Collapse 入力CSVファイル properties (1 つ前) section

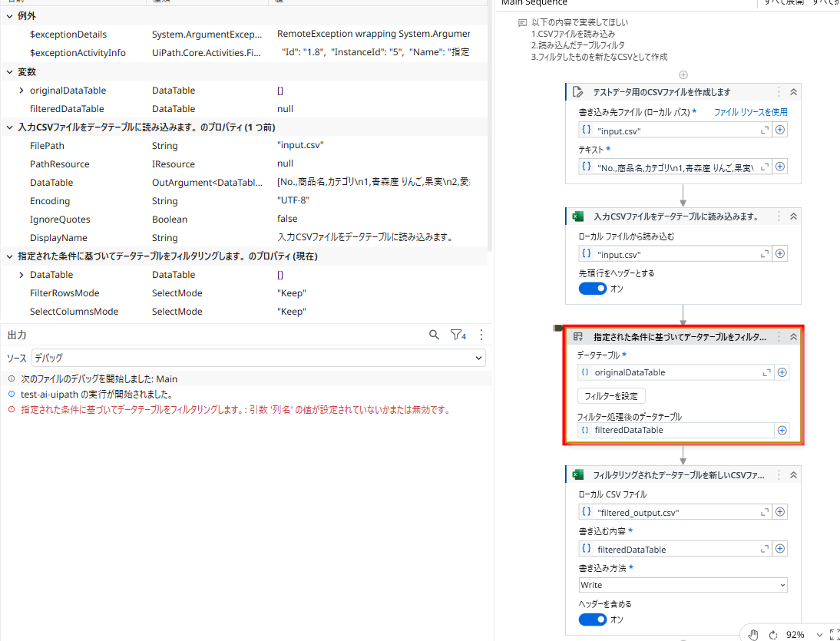click(x=10, y=127)
